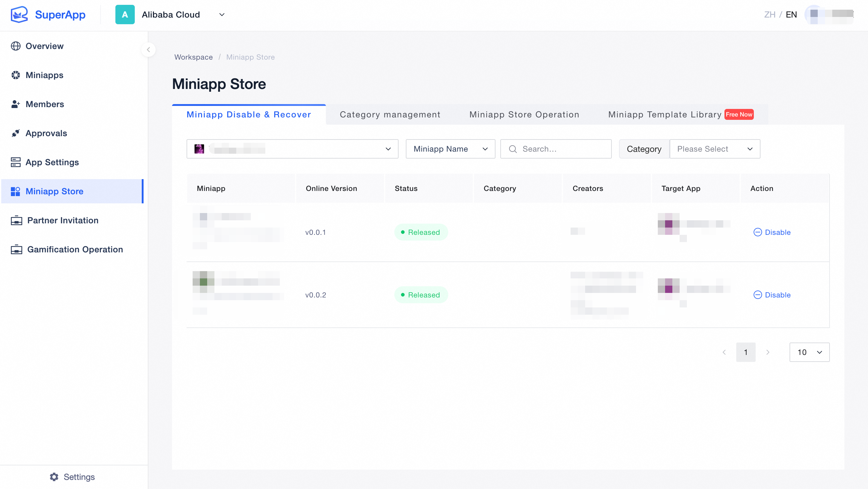This screenshot has width=868, height=489.
Task: Click the Alibaba Cloud 'A' avatar
Action: click(125, 15)
